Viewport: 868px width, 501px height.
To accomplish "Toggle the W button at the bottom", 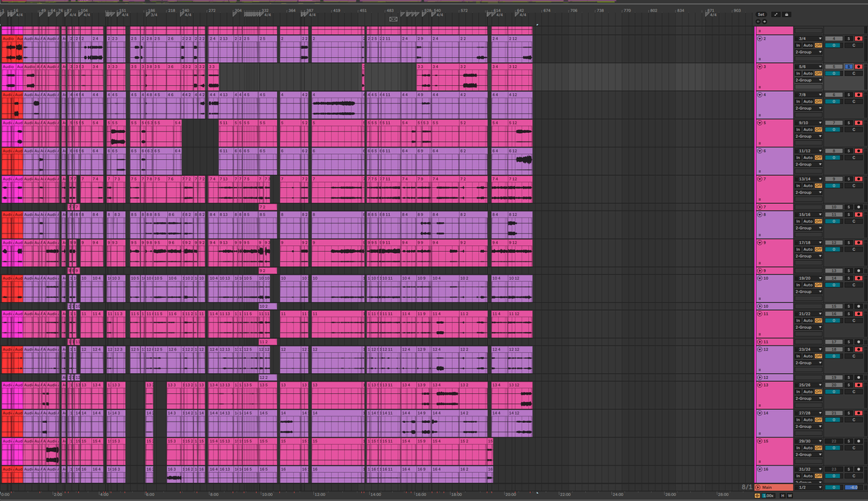I will [x=789, y=495].
